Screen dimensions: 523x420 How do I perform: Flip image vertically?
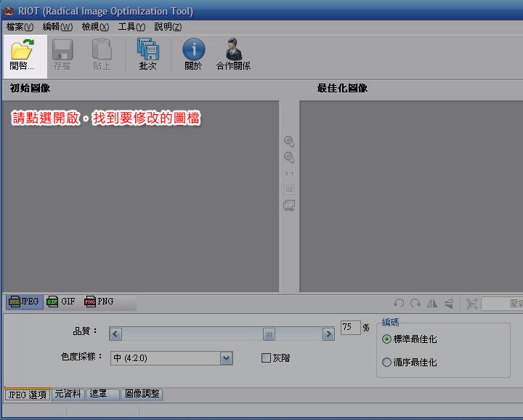449,303
